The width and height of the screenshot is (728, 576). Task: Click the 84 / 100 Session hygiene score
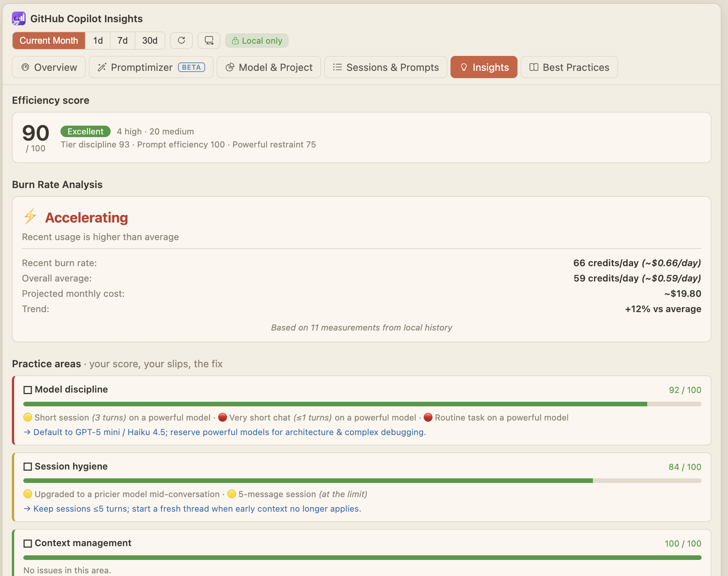click(x=685, y=467)
